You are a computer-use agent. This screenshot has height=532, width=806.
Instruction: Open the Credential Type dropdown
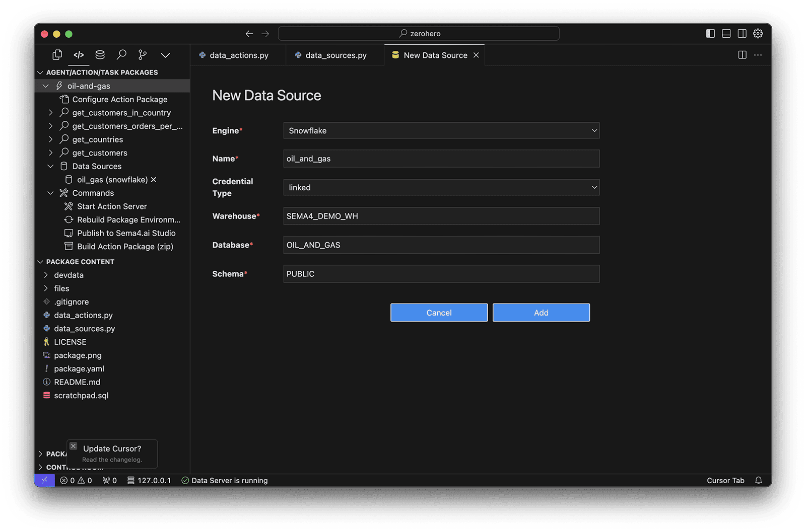tap(441, 187)
